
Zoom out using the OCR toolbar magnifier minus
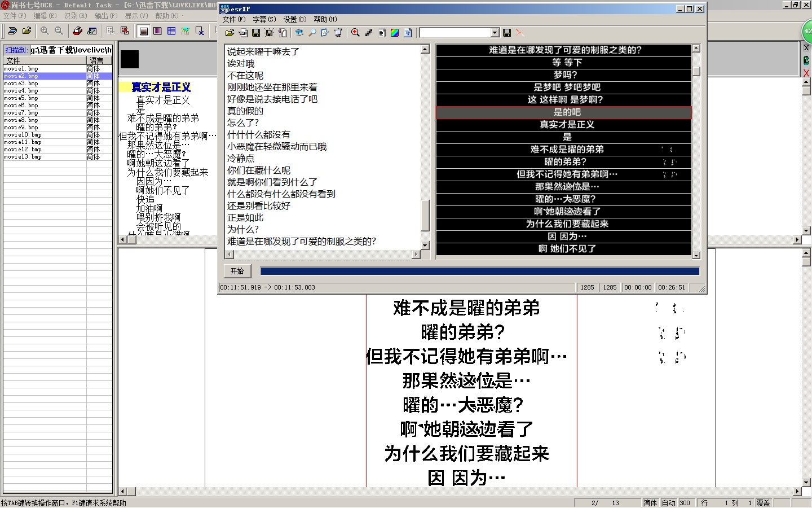(x=59, y=31)
